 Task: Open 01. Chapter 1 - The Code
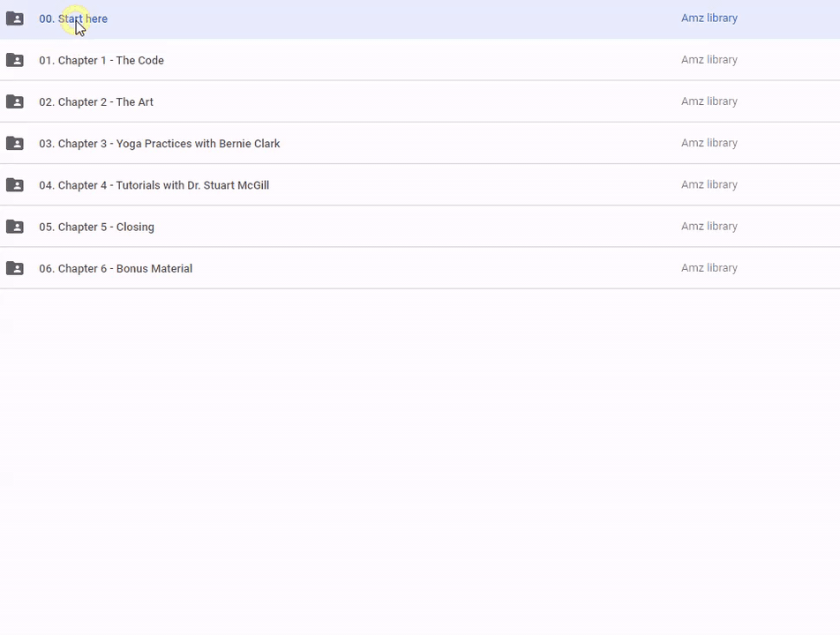pyautogui.click(x=101, y=60)
